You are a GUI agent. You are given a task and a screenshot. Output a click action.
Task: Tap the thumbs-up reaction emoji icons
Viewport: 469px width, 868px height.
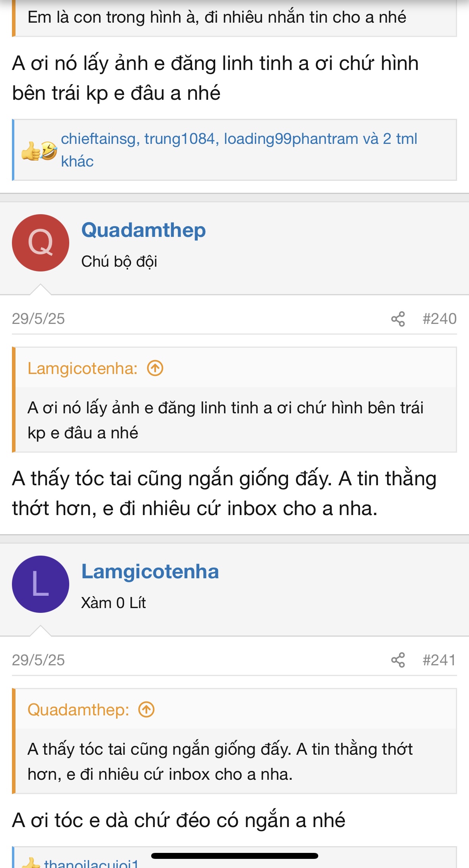[x=39, y=151]
